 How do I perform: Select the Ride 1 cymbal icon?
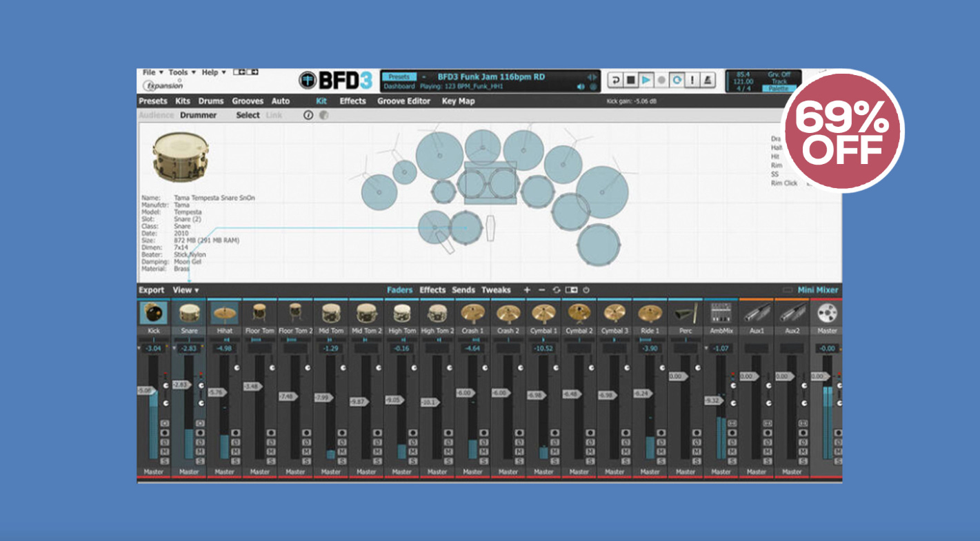pyautogui.click(x=650, y=314)
